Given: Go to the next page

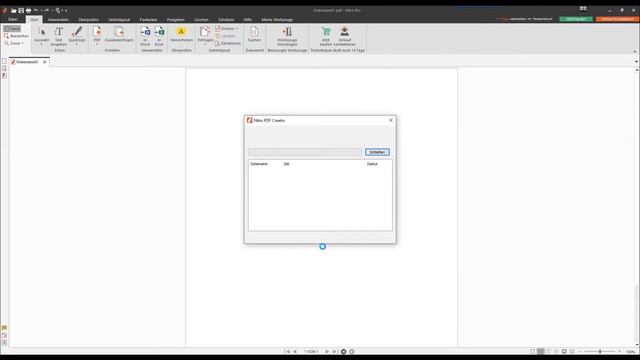Looking at the screenshot, I should [327, 351].
